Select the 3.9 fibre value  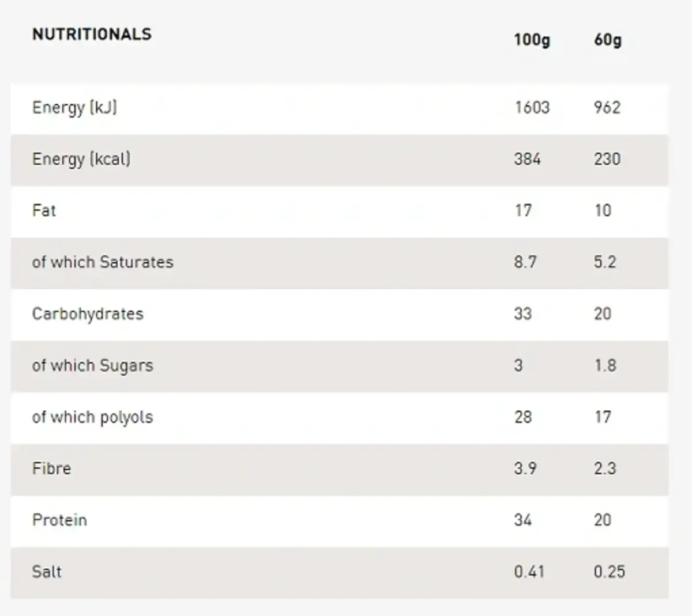pos(525,468)
